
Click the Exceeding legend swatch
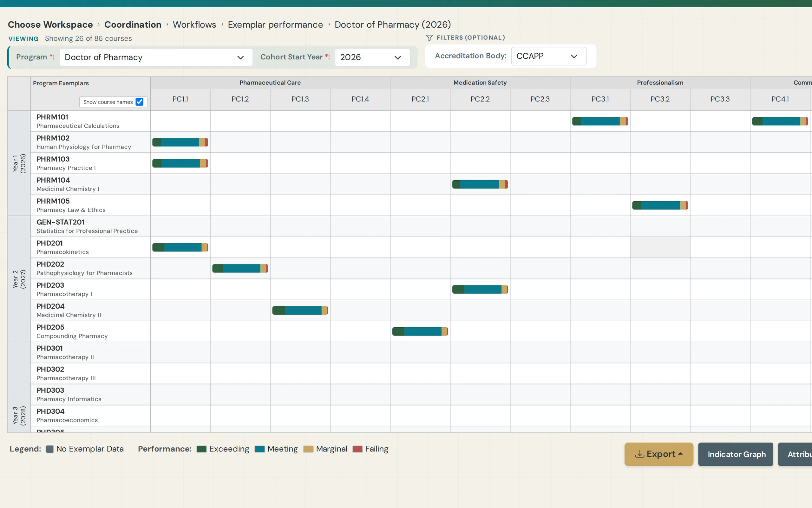[x=201, y=449]
